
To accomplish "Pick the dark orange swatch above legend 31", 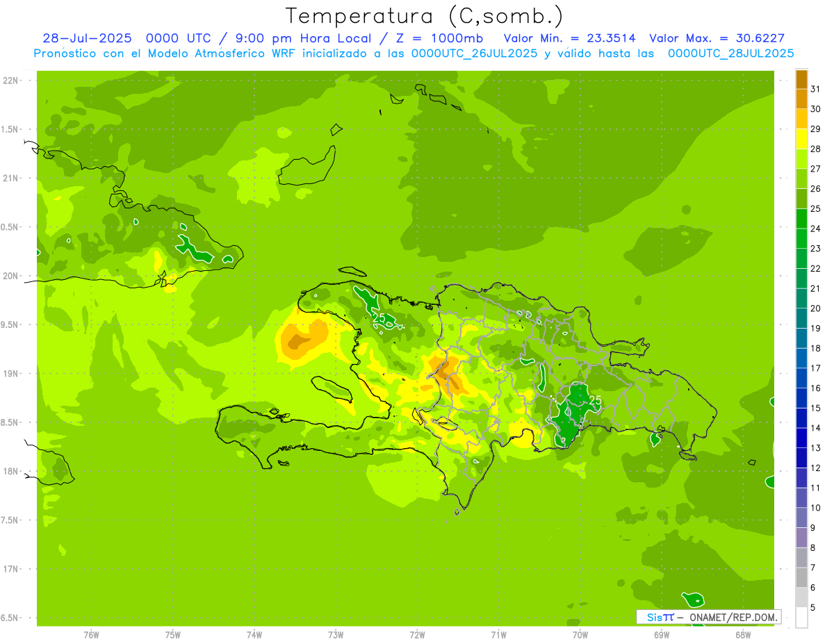I will [x=801, y=79].
